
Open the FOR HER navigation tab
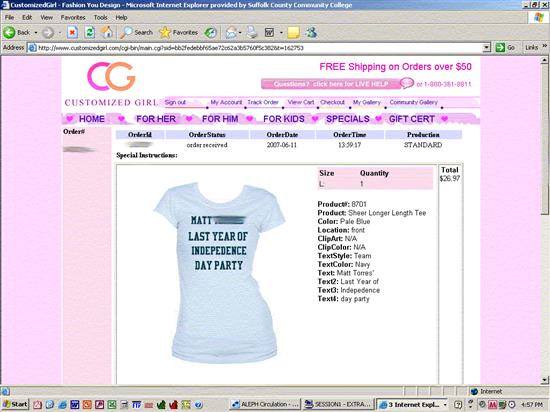click(156, 119)
